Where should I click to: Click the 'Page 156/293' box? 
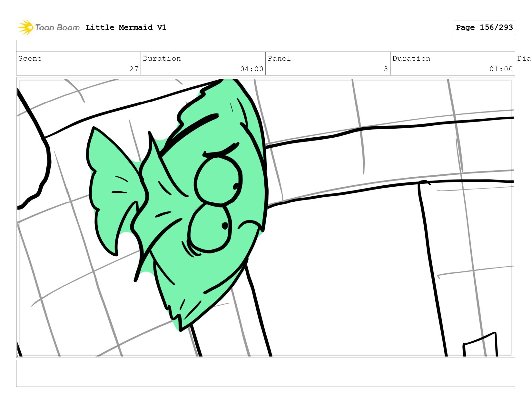pyautogui.click(x=484, y=27)
